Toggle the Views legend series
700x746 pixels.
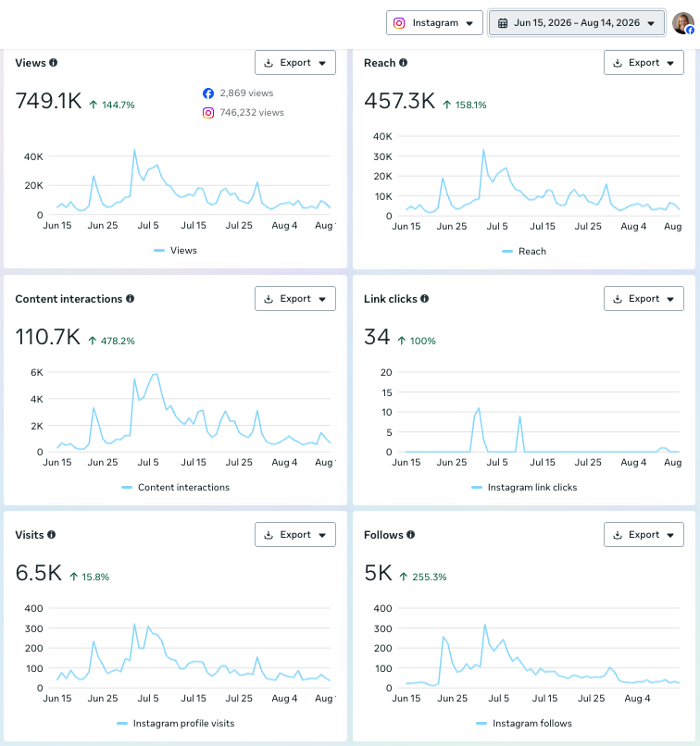point(175,250)
